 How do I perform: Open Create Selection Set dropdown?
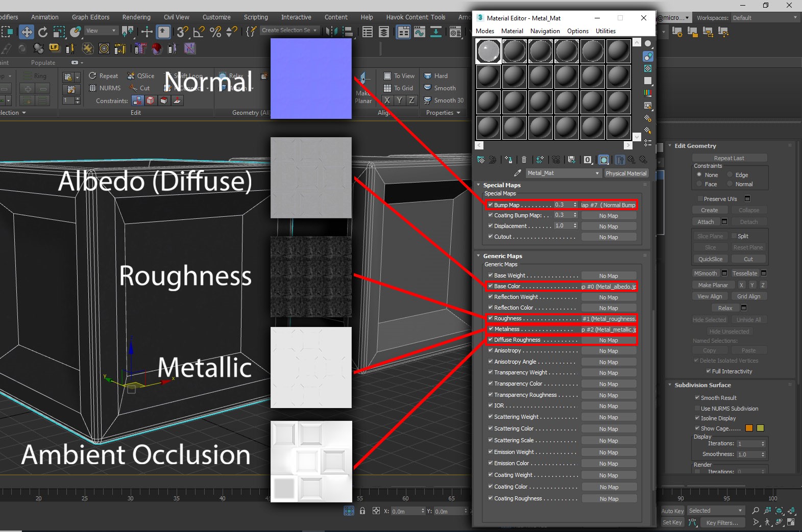(289, 30)
